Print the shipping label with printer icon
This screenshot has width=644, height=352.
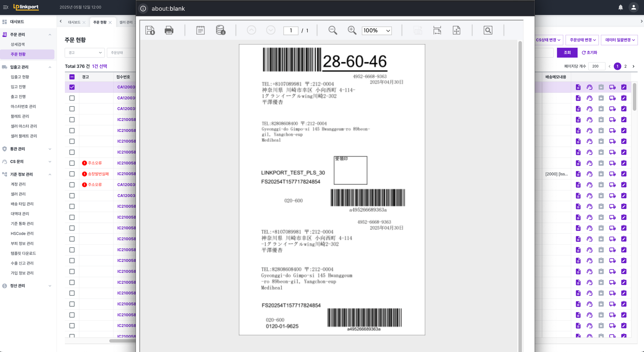(169, 30)
